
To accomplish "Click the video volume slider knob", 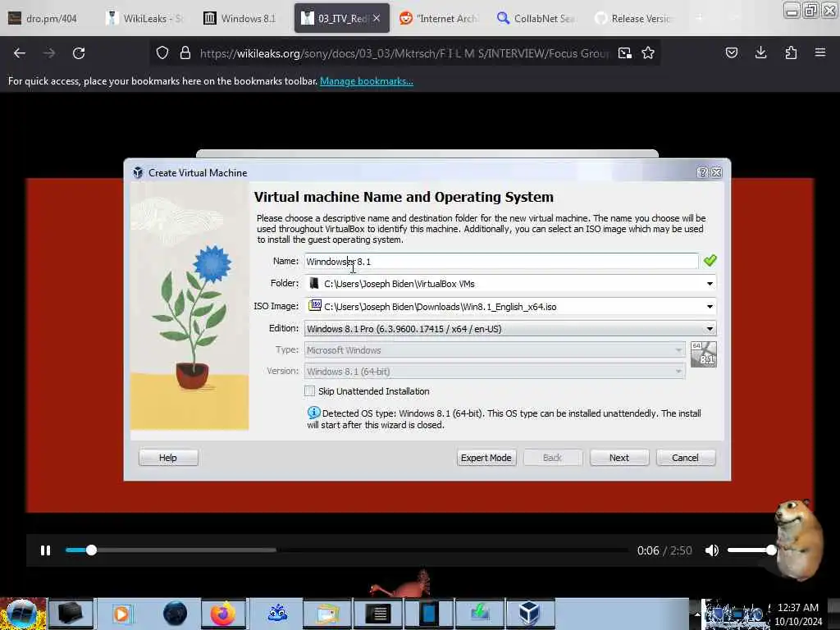I will coord(771,550).
